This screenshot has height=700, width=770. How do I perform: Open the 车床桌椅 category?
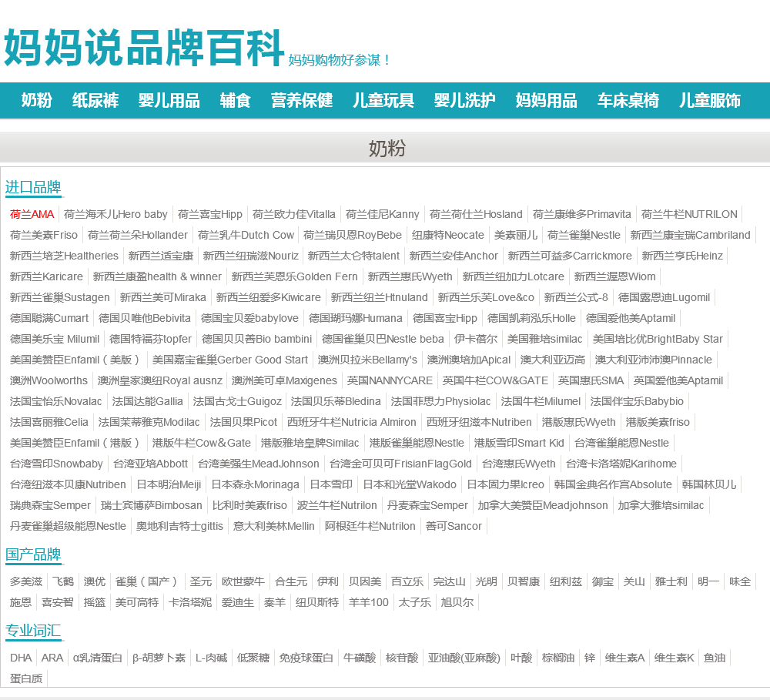(628, 100)
